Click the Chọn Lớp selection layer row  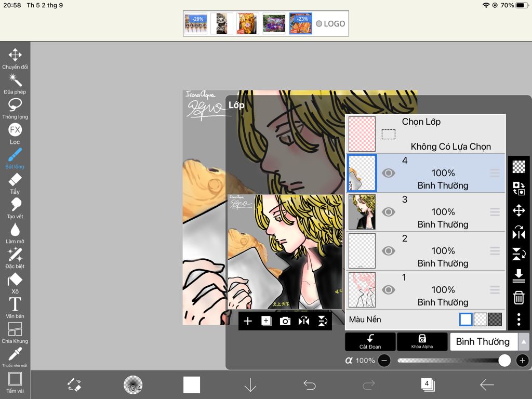click(x=426, y=134)
